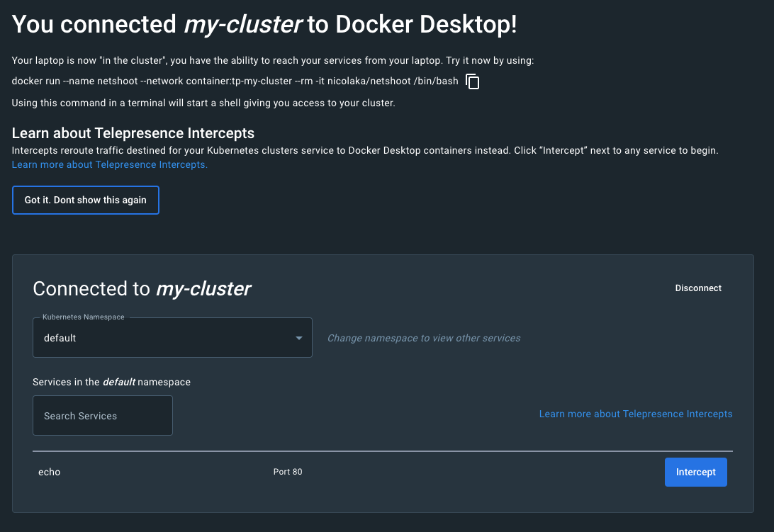Click the 'Services in the default namespace' label
The height and width of the screenshot is (532, 774).
[x=111, y=382]
